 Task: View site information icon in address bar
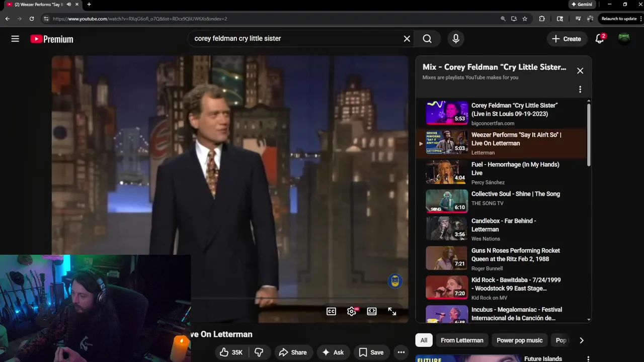tap(46, 19)
